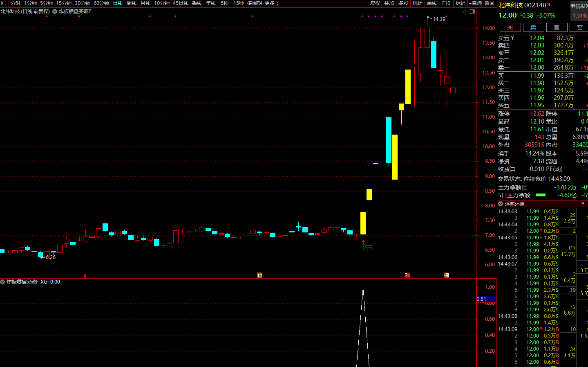
Task: Open the 炸板横盘突破Z indicator dropdown
Action: point(55,11)
